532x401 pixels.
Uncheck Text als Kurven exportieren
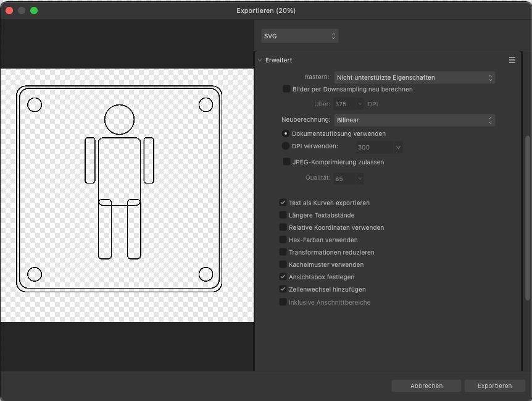pyautogui.click(x=283, y=203)
